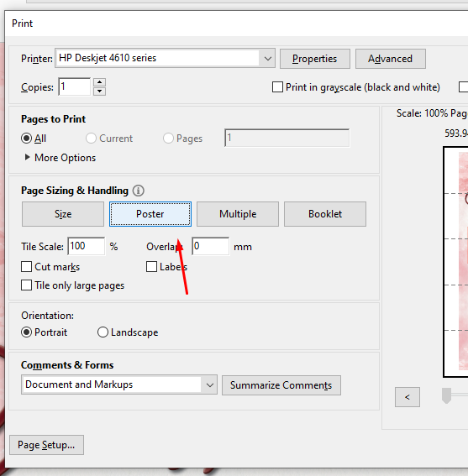The image size is (468, 476).
Task: Check the Cut marks option
Action: click(26, 266)
